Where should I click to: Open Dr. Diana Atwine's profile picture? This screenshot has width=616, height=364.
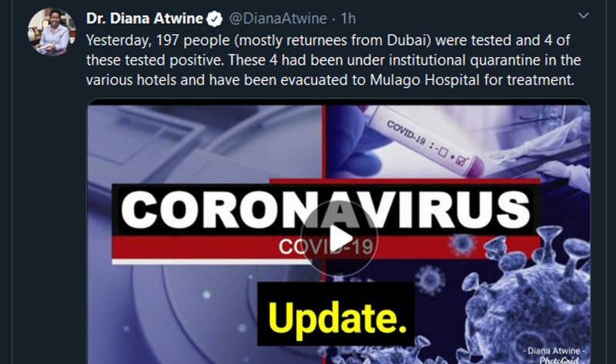click(52, 32)
